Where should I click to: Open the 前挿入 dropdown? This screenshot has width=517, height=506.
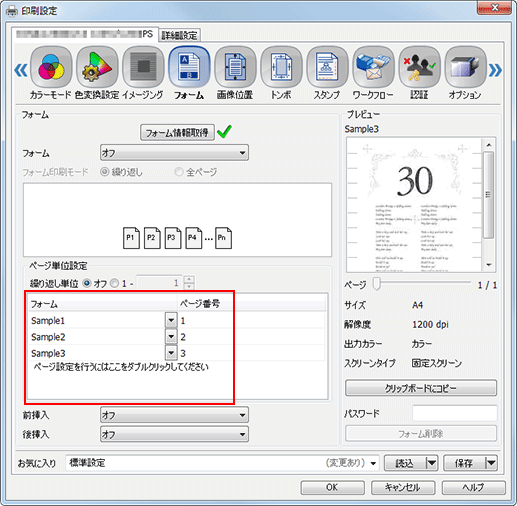click(x=174, y=415)
